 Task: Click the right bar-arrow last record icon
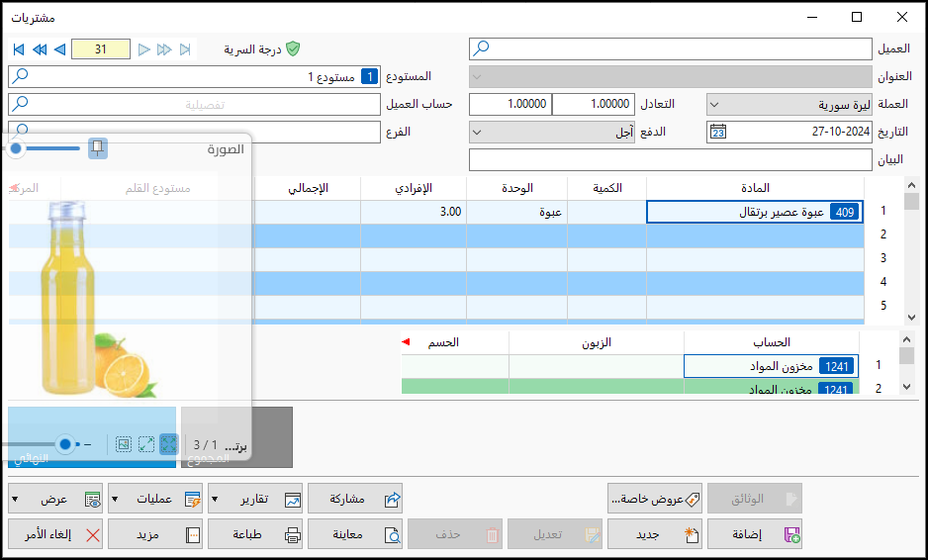click(x=185, y=49)
